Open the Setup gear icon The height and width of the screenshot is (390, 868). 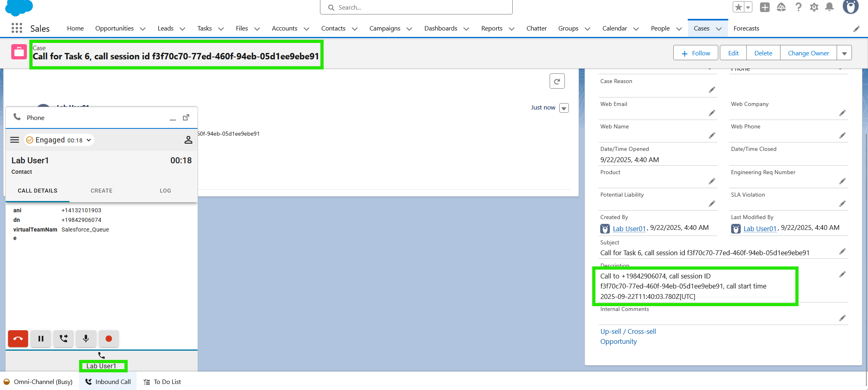[x=814, y=7]
